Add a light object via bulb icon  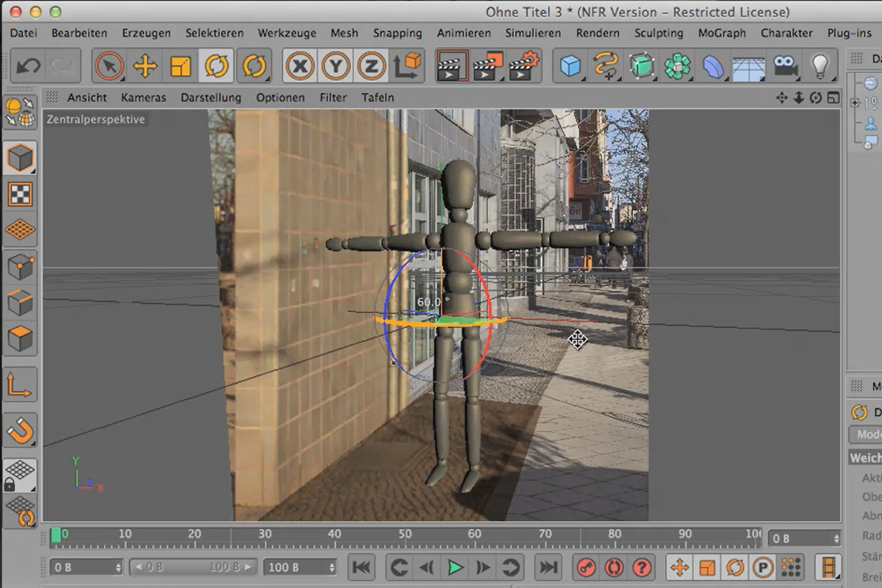pyautogui.click(x=820, y=67)
